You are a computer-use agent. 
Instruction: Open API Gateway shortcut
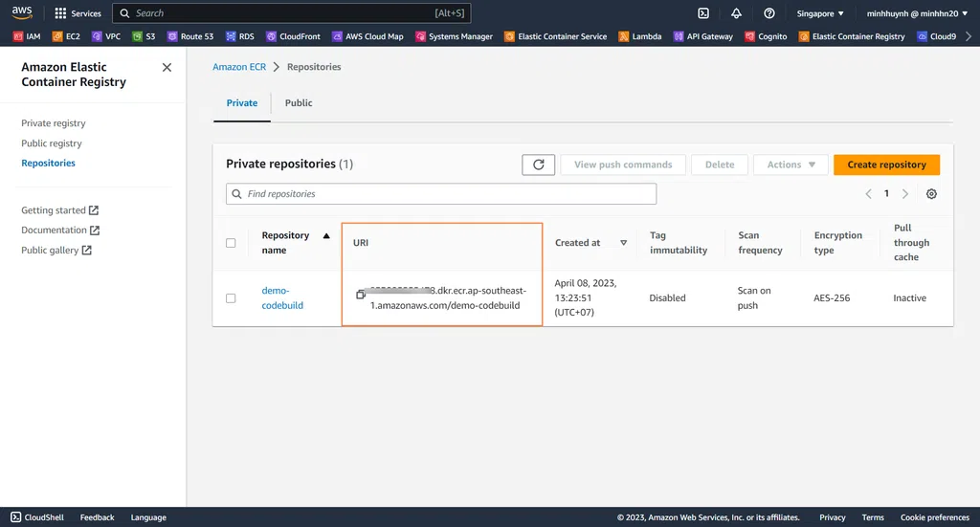[x=703, y=36]
